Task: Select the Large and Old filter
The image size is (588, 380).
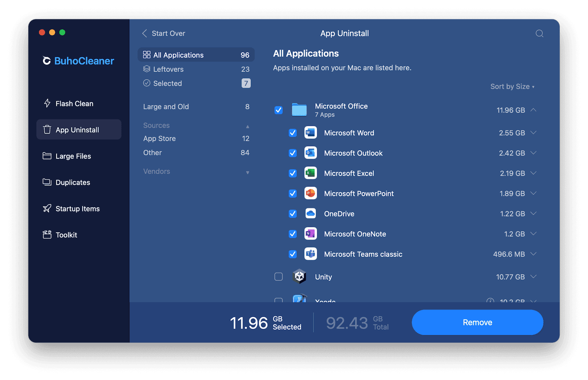Action: [x=196, y=106]
